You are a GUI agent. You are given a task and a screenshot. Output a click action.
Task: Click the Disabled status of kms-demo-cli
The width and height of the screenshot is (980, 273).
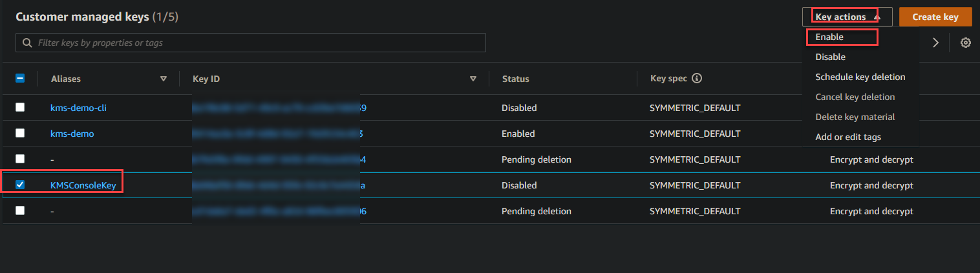tap(519, 108)
